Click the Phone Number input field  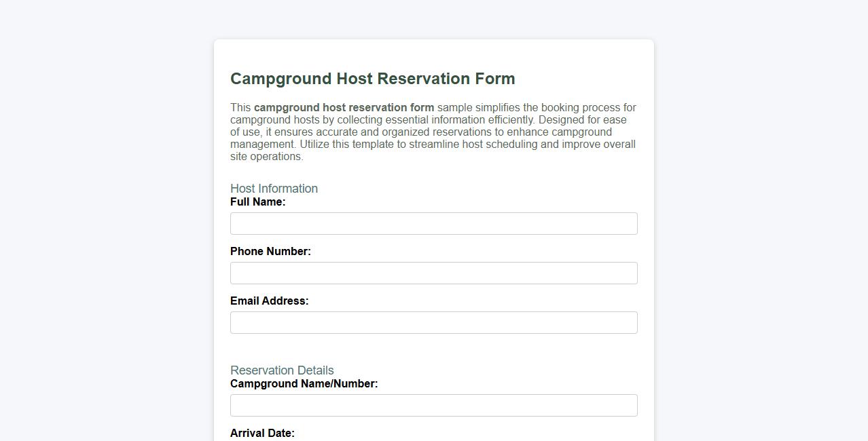433,273
